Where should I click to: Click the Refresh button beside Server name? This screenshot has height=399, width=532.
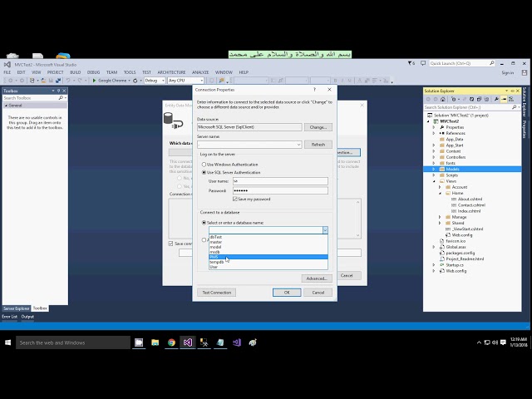pos(318,145)
